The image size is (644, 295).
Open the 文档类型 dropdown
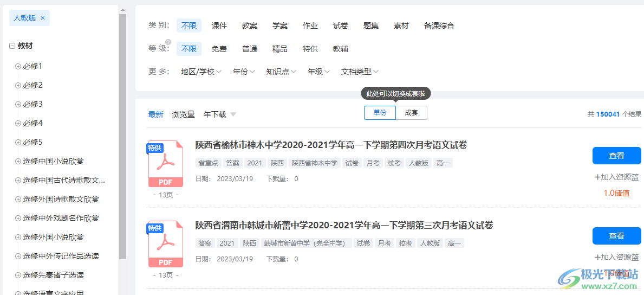360,72
